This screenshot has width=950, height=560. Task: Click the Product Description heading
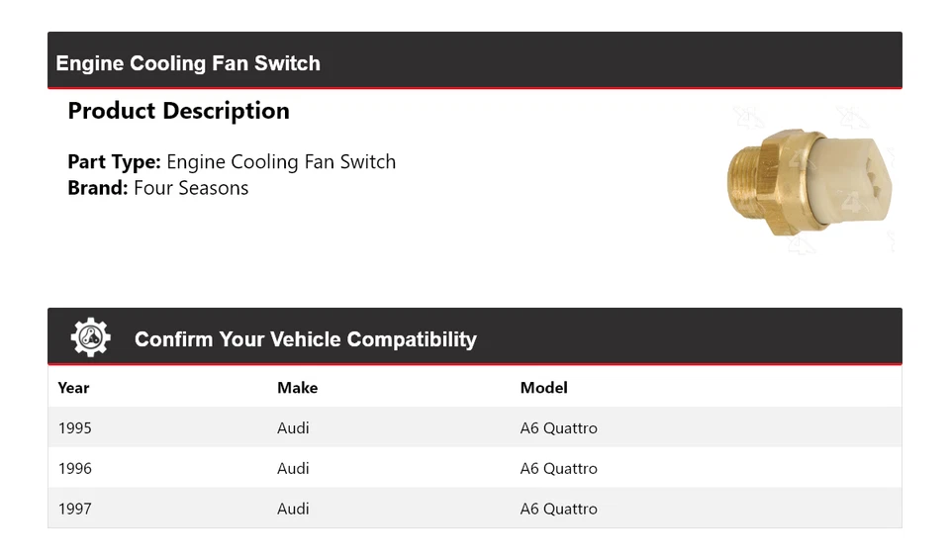tap(178, 111)
